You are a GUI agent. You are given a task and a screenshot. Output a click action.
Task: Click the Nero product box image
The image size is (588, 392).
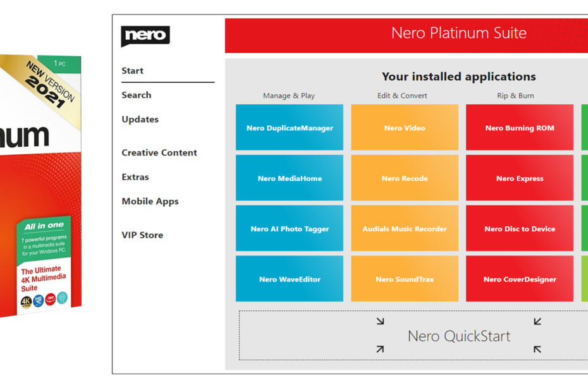(x=40, y=186)
